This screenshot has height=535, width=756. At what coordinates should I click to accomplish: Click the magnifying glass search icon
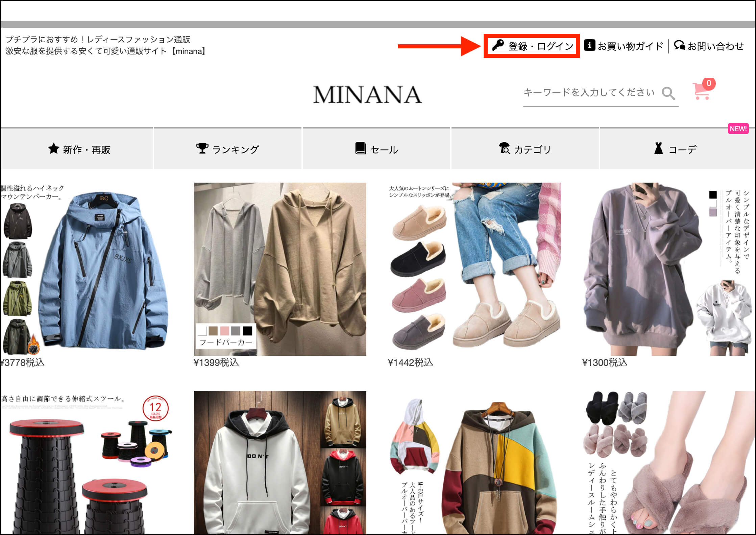[x=668, y=93]
